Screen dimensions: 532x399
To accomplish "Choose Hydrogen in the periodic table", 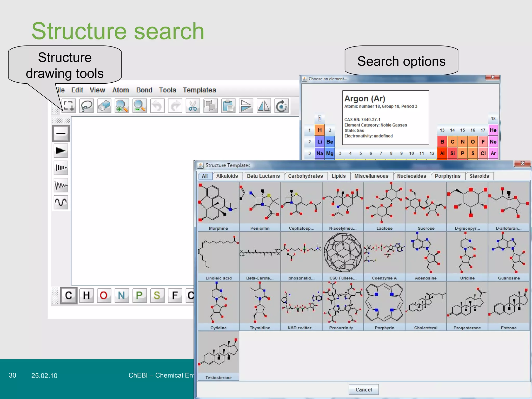I will [x=320, y=130].
